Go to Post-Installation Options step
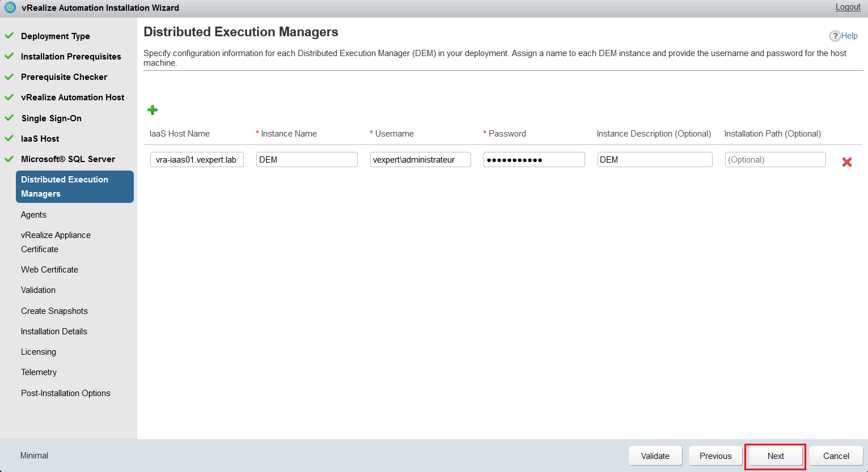 coord(66,393)
